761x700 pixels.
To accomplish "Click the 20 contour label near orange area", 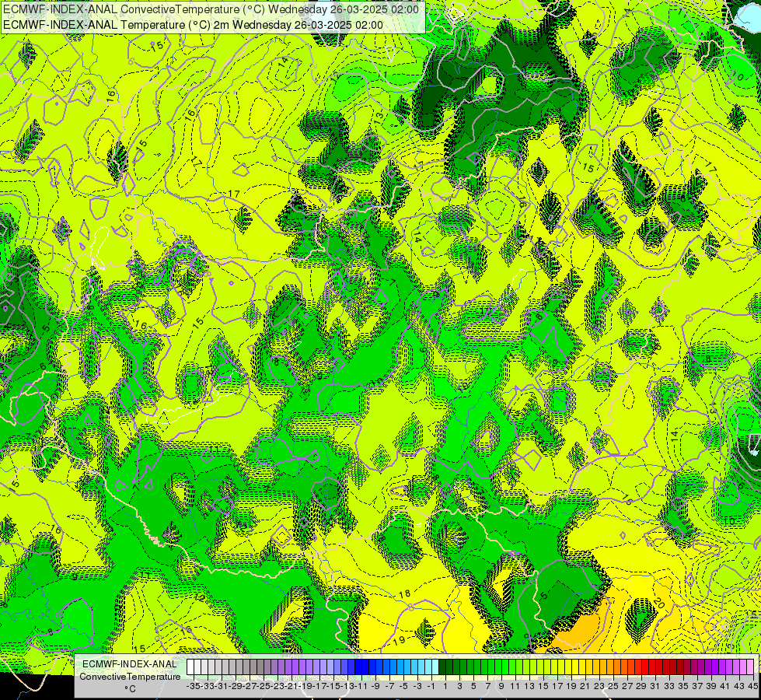I will 658,603.
